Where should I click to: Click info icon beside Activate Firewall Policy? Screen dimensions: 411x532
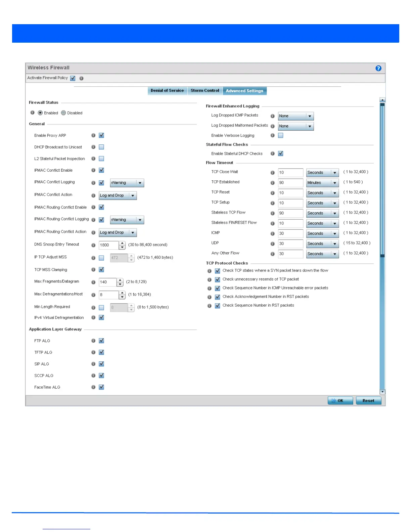tap(81, 78)
